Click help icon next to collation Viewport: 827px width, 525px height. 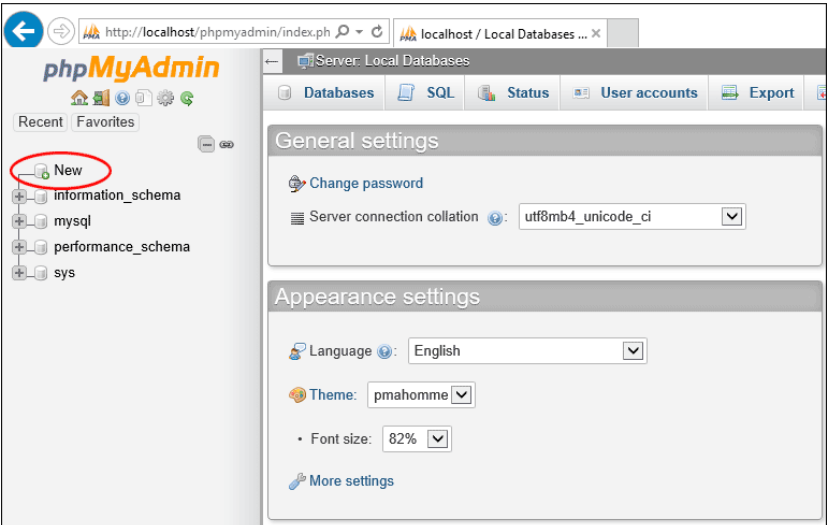[x=495, y=218]
